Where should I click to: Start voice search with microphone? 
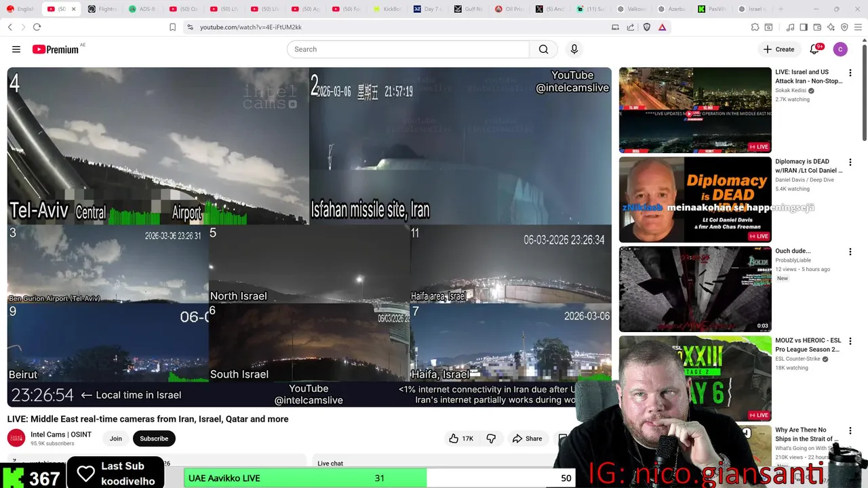pos(574,49)
